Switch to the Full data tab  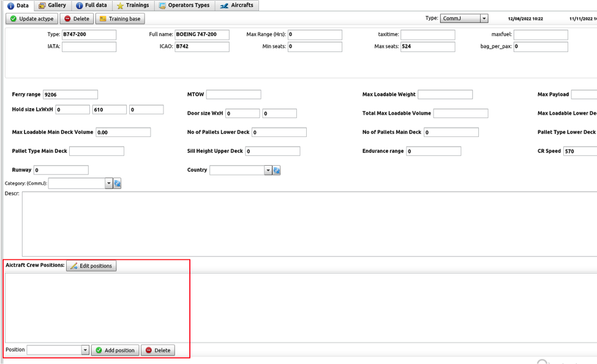click(x=91, y=6)
